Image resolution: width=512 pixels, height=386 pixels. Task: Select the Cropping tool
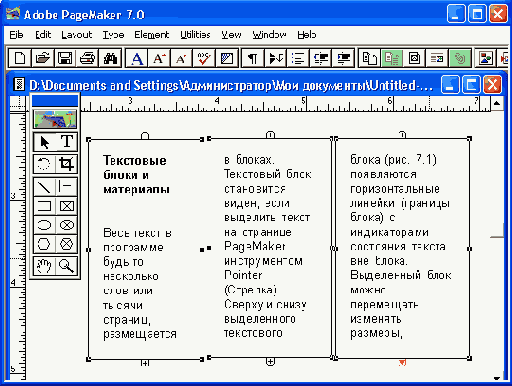point(67,164)
